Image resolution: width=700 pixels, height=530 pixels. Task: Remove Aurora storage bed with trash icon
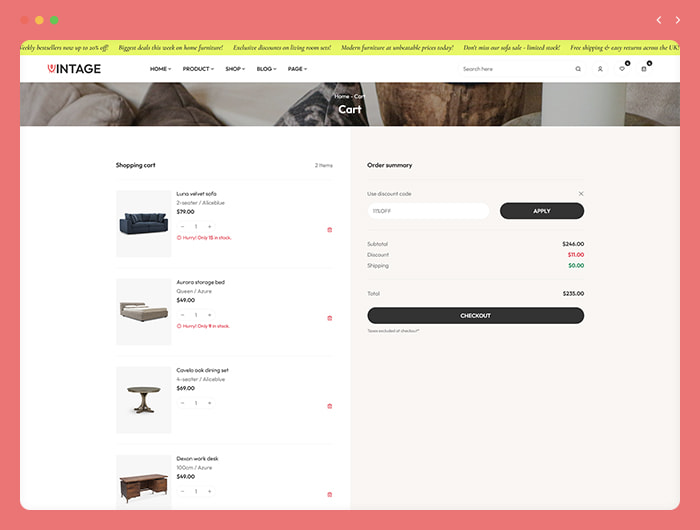330,318
